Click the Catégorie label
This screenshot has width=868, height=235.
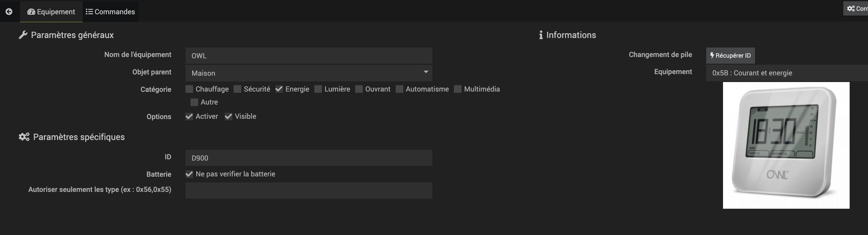pyautogui.click(x=156, y=89)
